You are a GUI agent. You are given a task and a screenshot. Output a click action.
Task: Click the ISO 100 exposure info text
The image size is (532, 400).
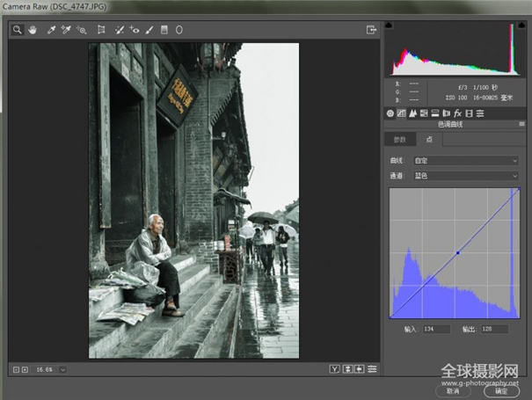456,98
